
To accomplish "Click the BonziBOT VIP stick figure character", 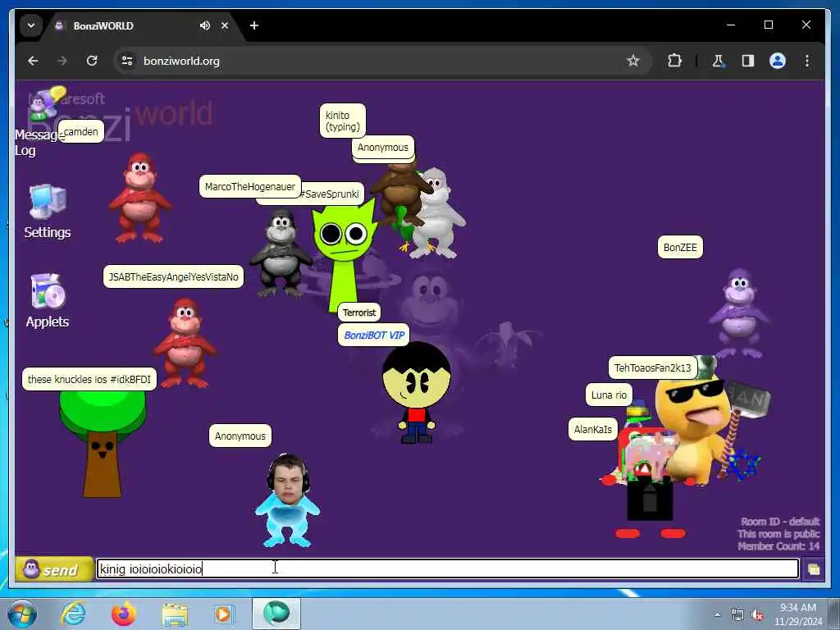I will coord(416,393).
